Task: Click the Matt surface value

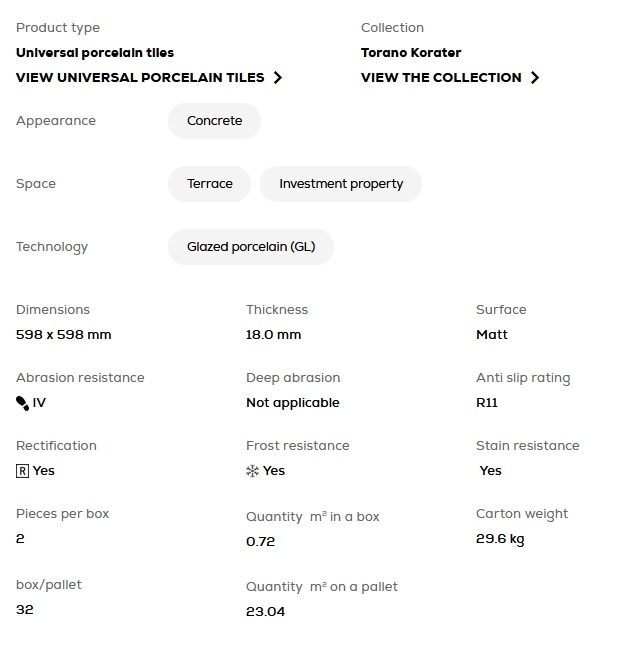Action: tap(492, 335)
